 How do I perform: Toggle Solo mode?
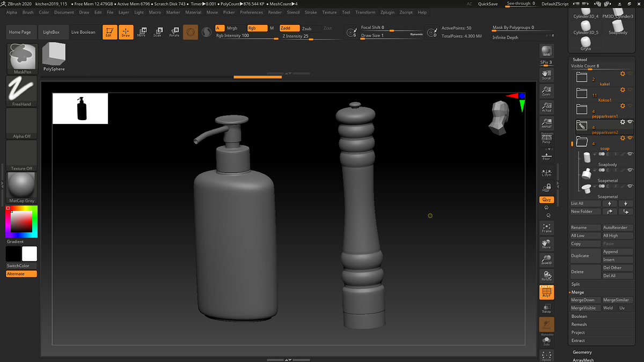tap(546, 341)
